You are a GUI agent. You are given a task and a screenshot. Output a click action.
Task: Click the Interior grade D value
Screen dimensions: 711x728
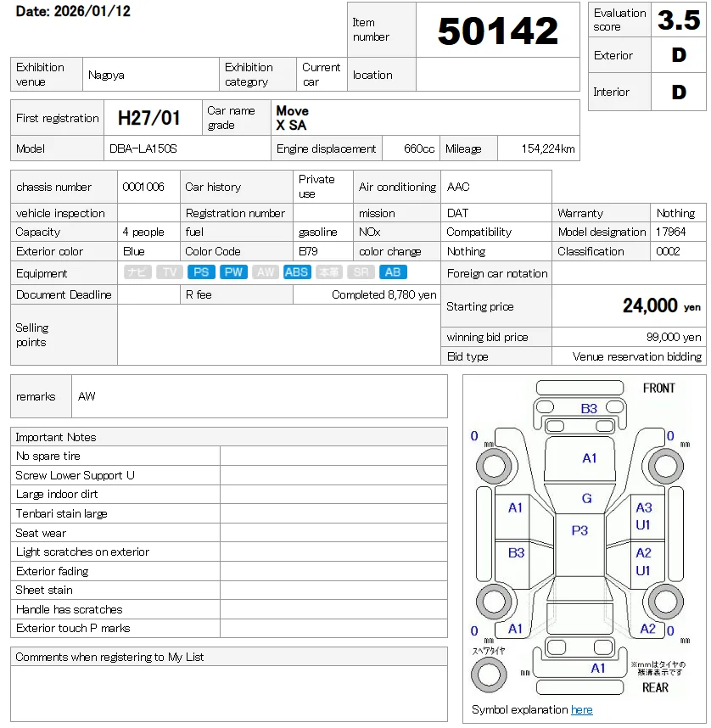tap(679, 92)
